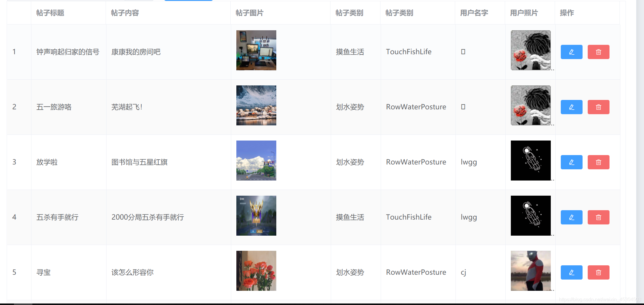644x305 pixels.
Task: Click user name lwgg in row 放学啦
Action: coord(469,162)
